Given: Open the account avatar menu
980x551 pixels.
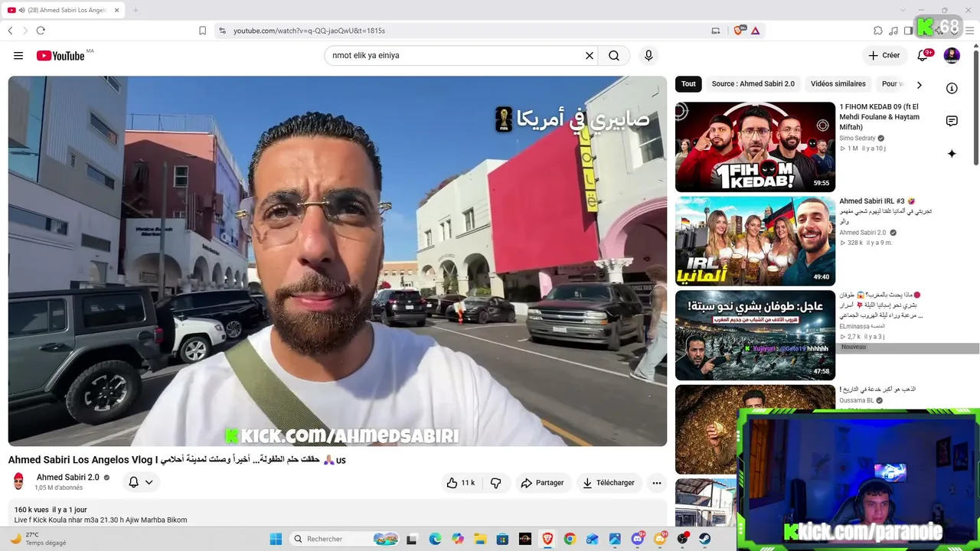Looking at the screenshot, I should coord(952,55).
